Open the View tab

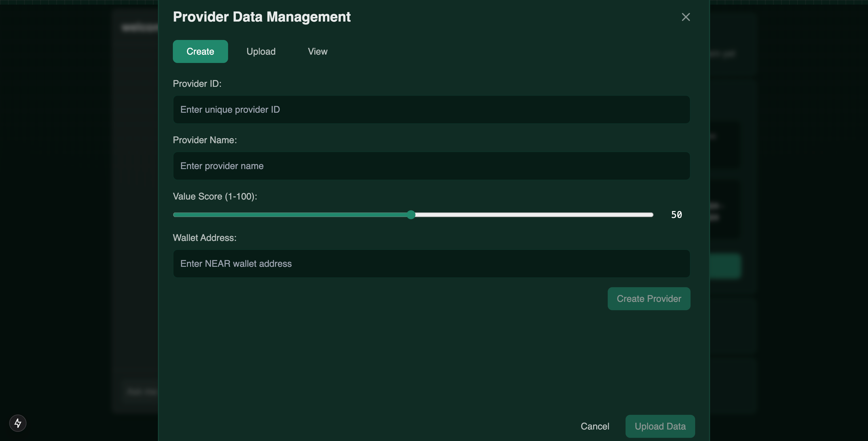click(318, 51)
